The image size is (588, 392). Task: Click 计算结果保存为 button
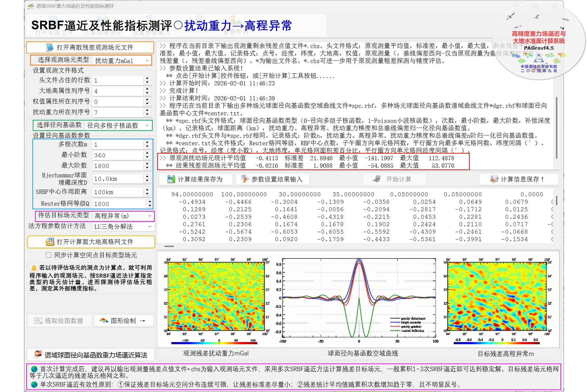tap(196, 179)
